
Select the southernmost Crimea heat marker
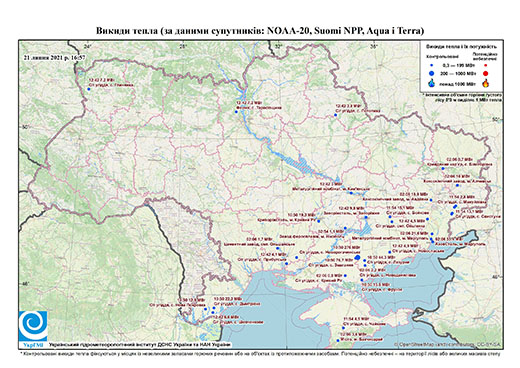coord(338,340)
